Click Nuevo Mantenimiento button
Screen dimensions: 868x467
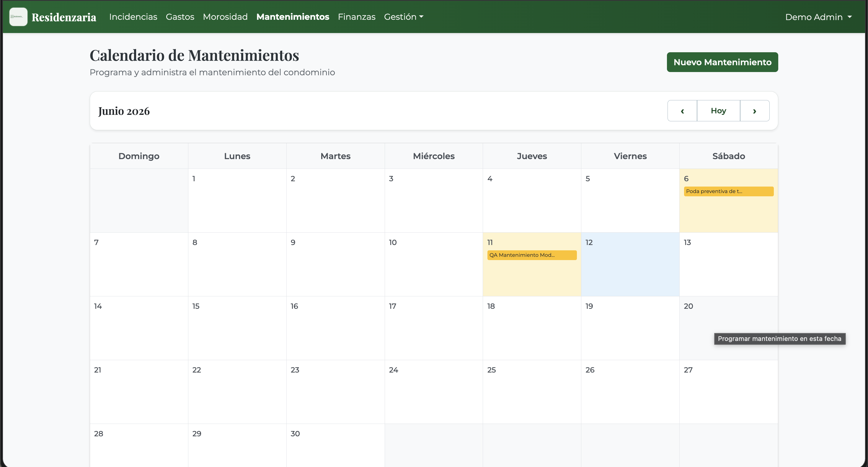pos(722,62)
